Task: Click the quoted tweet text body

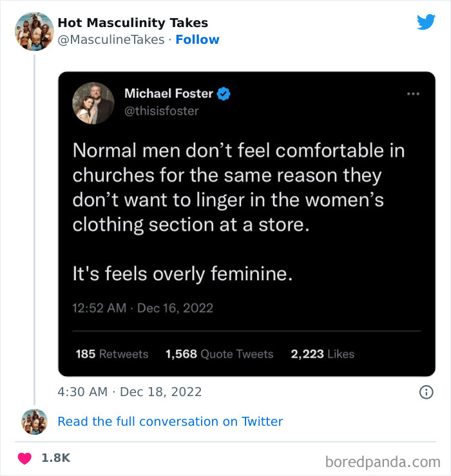Action: 237,213
